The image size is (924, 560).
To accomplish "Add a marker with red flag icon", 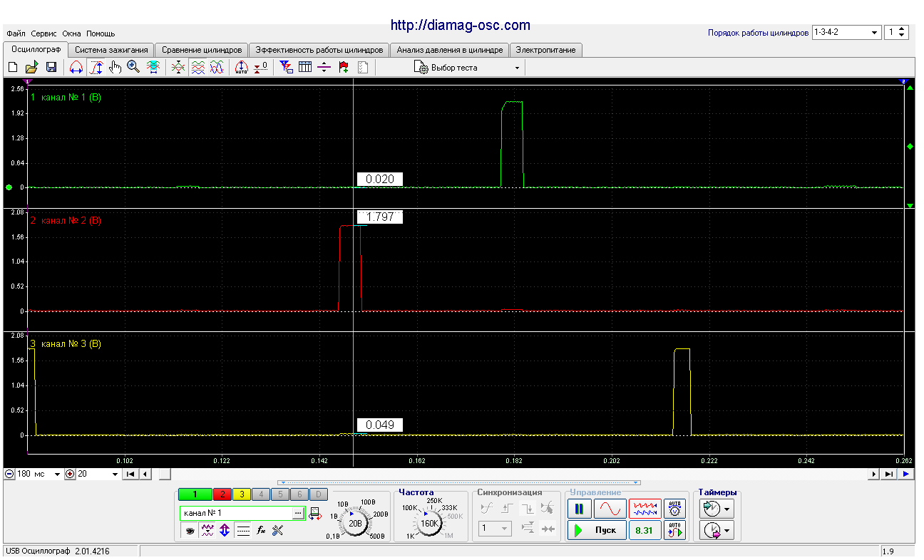I will (344, 67).
